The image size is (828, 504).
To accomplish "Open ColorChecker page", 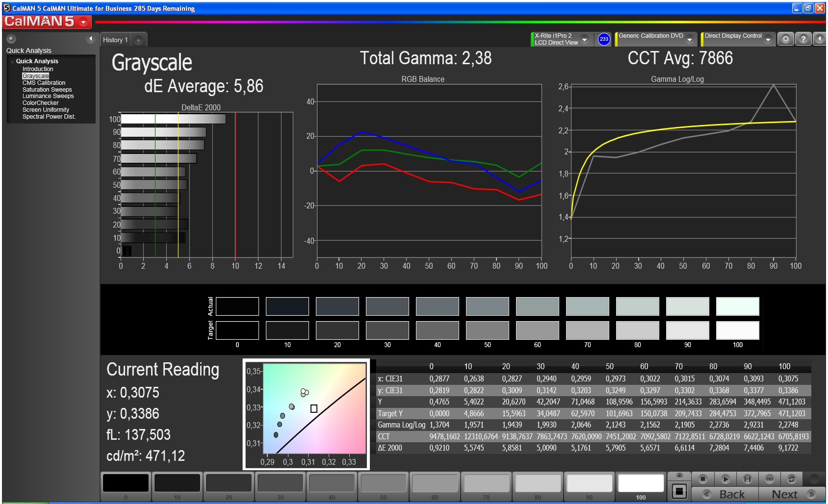I will click(40, 103).
